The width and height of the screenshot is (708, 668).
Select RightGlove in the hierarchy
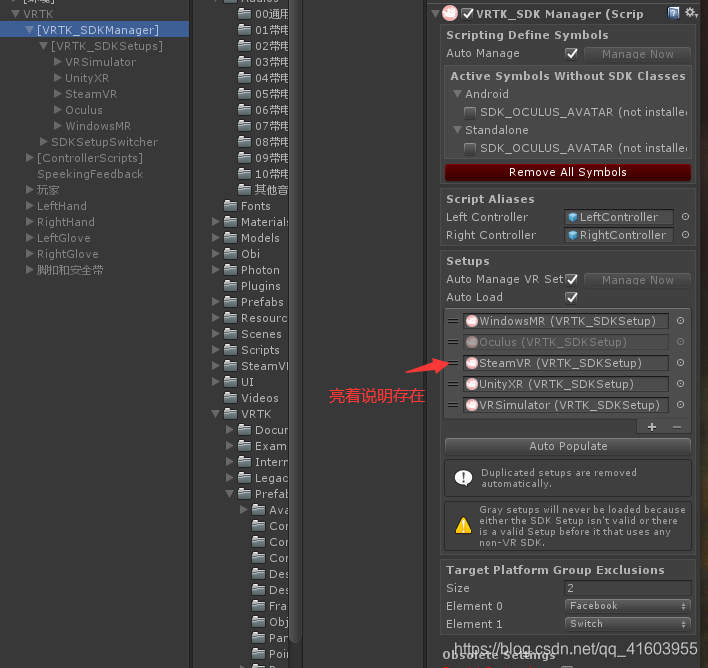(67, 254)
